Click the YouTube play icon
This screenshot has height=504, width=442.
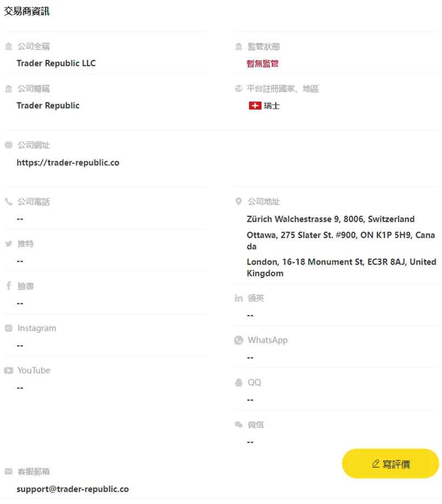pyautogui.click(x=9, y=371)
